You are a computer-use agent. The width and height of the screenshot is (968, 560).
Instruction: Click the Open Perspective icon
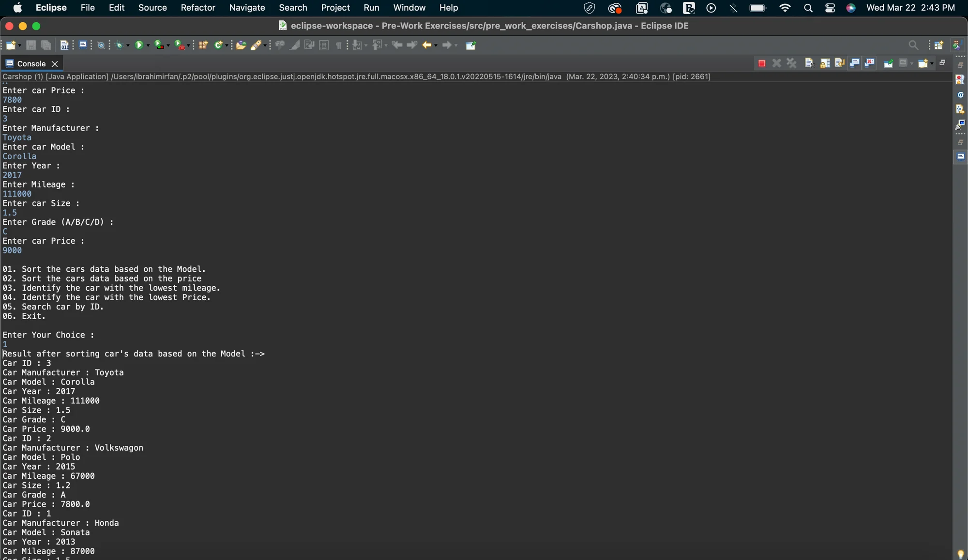(x=938, y=45)
